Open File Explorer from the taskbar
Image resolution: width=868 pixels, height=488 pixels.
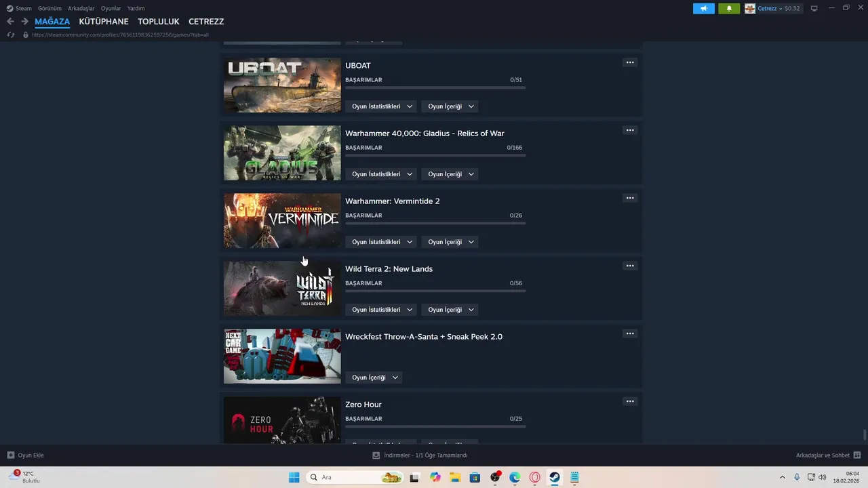(x=455, y=477)
